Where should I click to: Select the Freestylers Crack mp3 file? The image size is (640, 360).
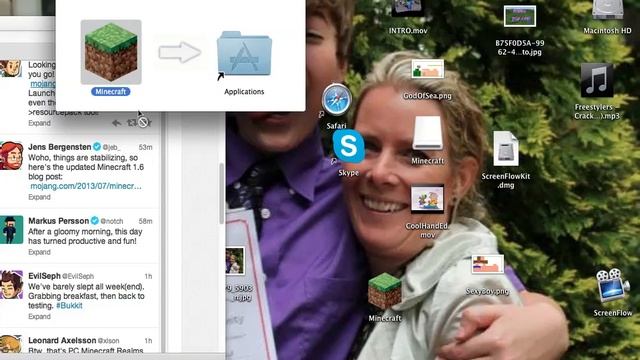coord(597,80)
